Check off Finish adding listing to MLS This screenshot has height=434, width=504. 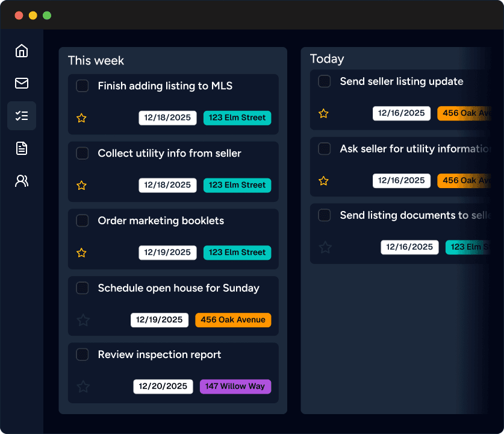coord(82,86)
